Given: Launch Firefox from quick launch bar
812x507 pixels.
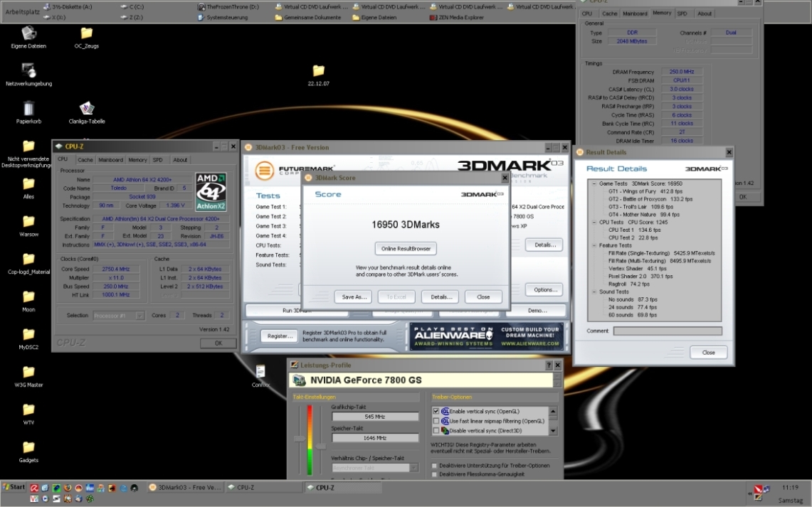Looking at the screenshot, I should pyautogui.click(x=68, y=487).
